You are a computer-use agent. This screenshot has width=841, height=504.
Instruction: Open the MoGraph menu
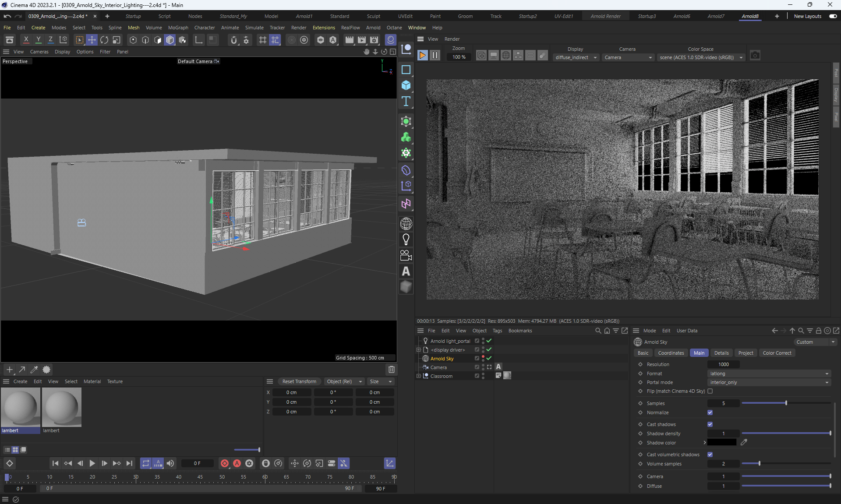click(178, 28)
